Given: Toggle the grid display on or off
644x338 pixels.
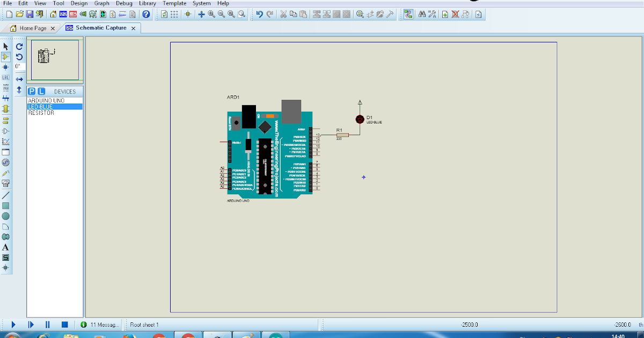Looking at the screenshot, I should click(173, 14).
